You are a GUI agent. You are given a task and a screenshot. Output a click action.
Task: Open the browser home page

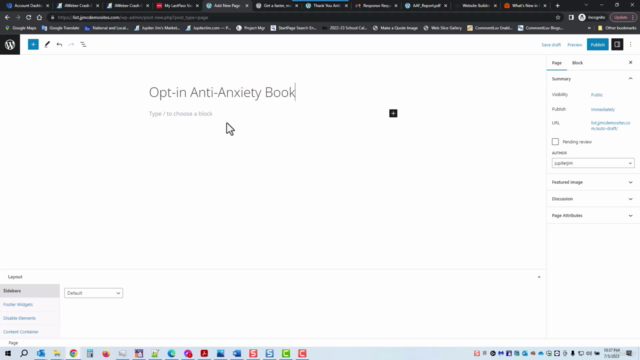(39, 18)
